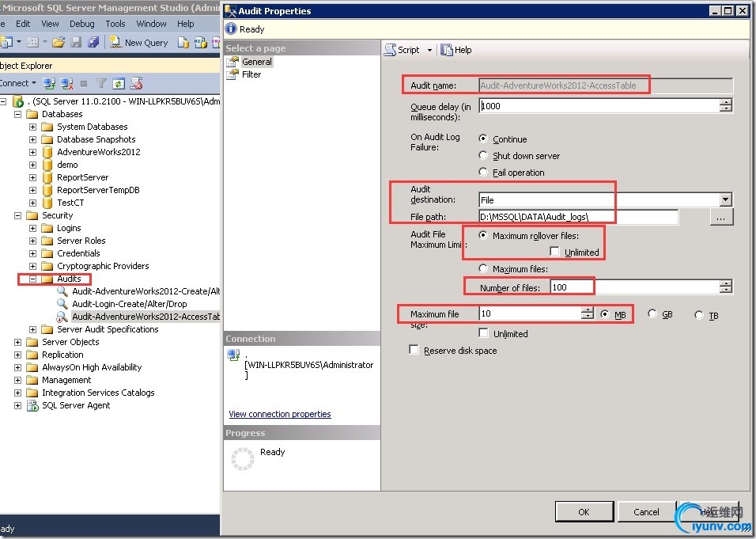Image resolution: width=756 pixels, height=539 pixels.
Task: Open the Window menu
Action: [x=151, y=24]
